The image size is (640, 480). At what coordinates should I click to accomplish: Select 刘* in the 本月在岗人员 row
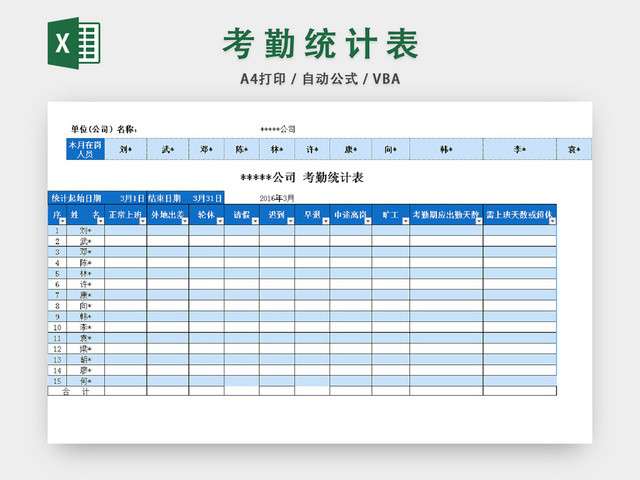(x=126, y=149)
